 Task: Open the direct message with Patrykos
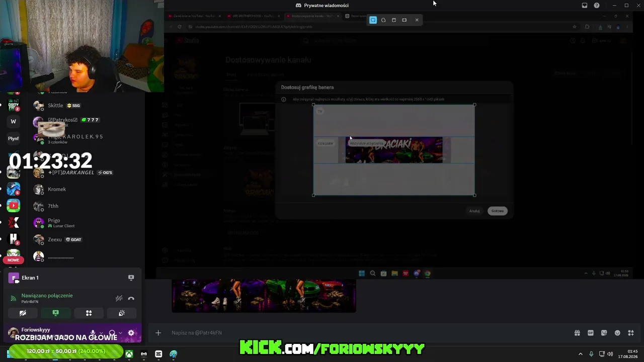tap(86, 122)
